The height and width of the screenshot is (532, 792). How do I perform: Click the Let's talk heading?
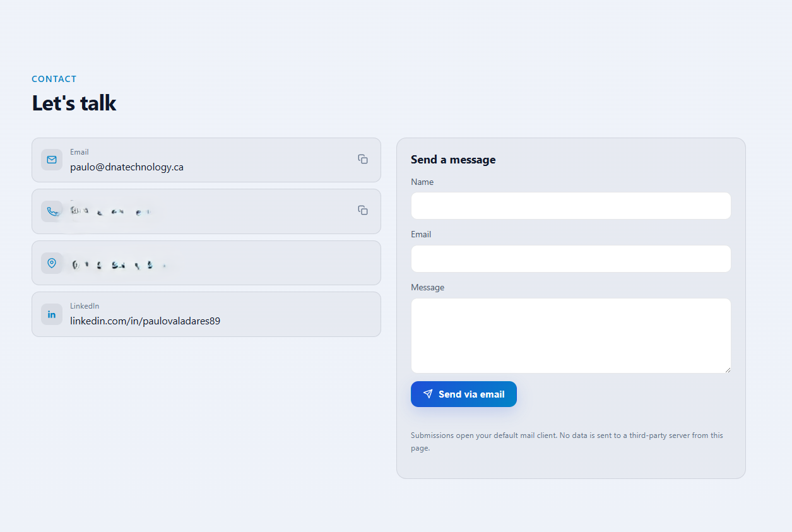click(74, 103)
